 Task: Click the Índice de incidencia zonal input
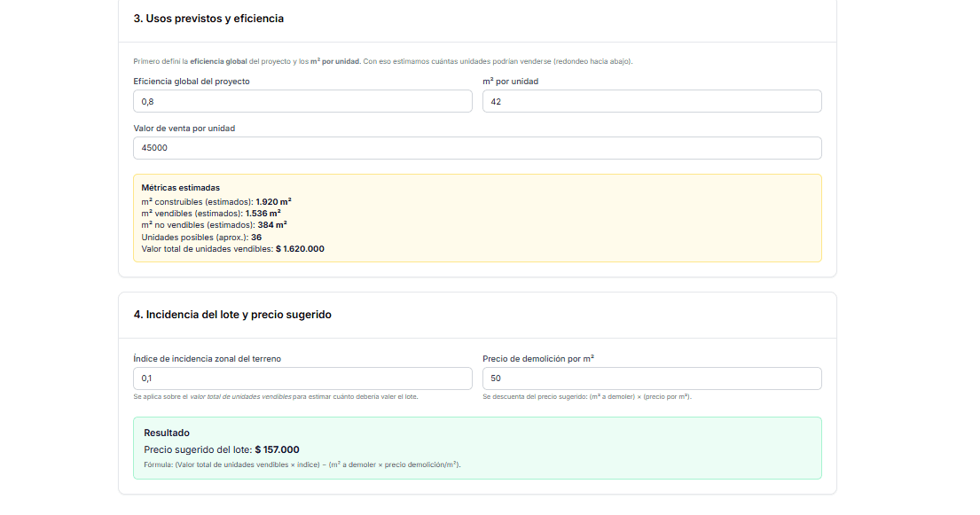(x=302, y=378)
